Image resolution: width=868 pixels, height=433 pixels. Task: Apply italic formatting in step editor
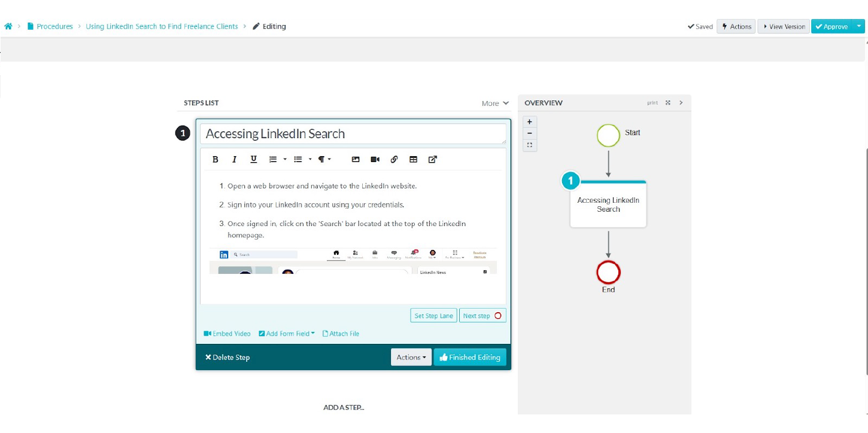pyautogui.click(x=235, y=160)
